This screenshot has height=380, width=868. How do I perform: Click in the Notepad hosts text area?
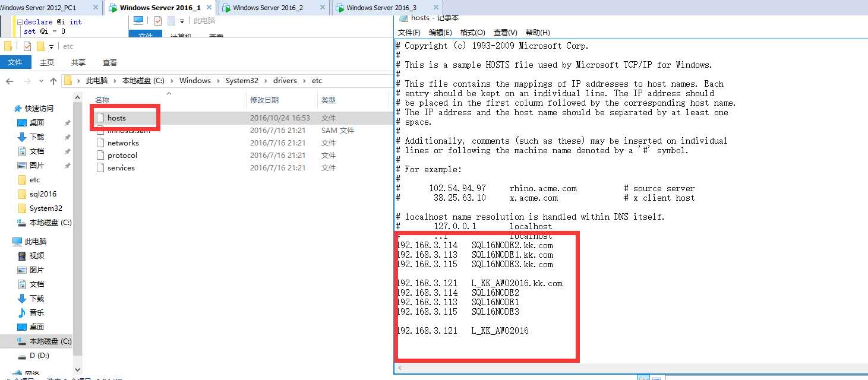point(630,202)
